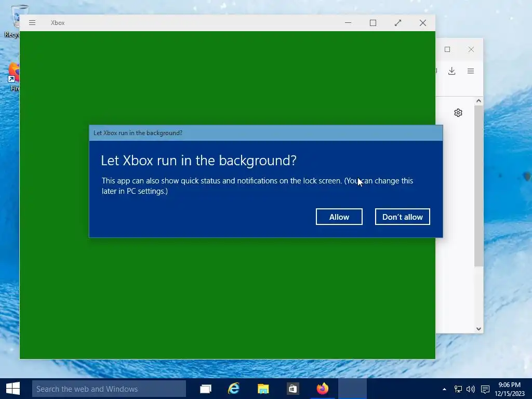Click the Firefox scrollbar down arrow

point(478,329)
